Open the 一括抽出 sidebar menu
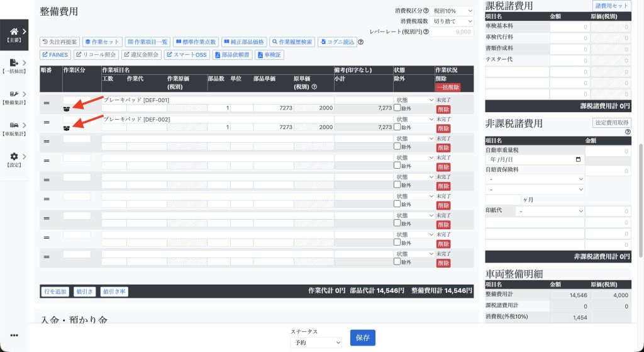 click(14, 65)
